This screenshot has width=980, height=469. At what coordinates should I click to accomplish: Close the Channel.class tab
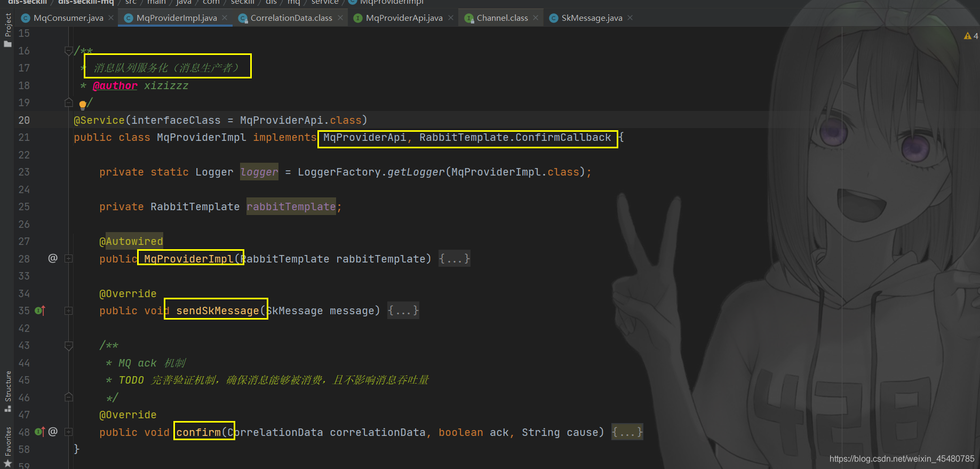(536, 18)
